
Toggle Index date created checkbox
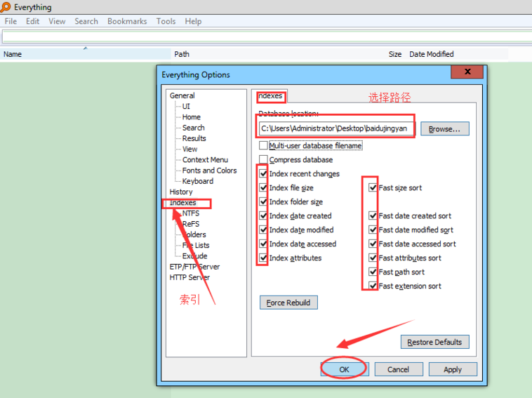point(263,215)
